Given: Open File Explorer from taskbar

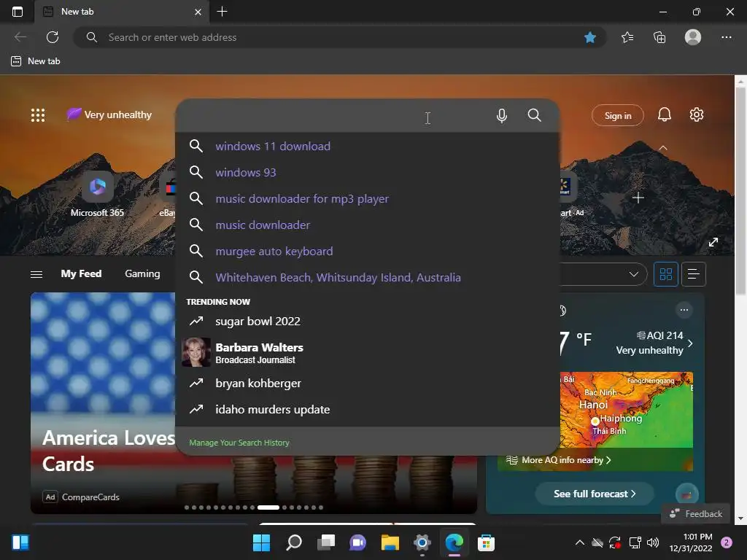Looking at the screenshot, I should click(390, 542).
